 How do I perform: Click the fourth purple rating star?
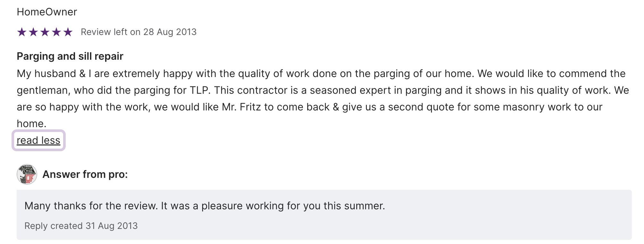point(56,32)
